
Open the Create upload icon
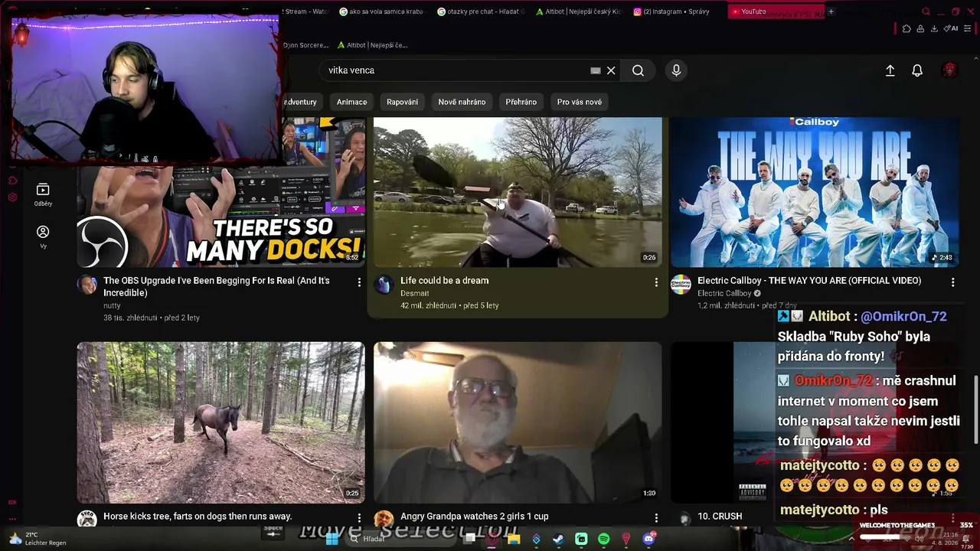890,70
